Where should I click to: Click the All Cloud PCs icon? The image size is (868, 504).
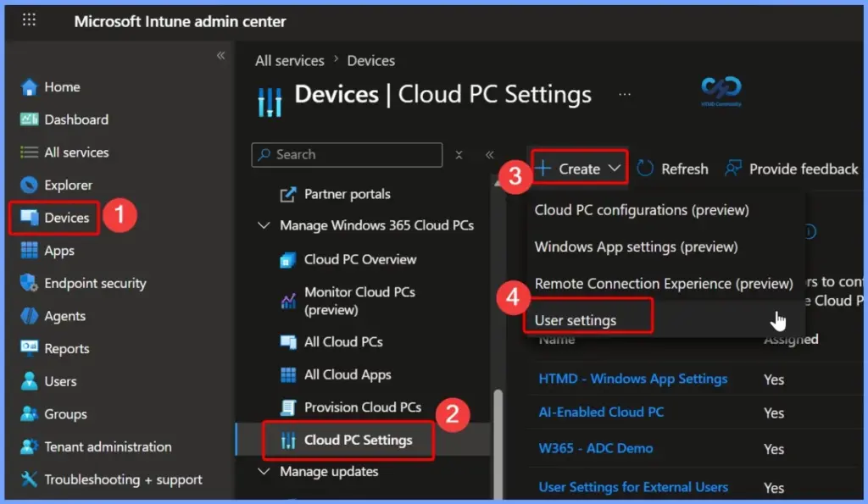coord(288,342)
